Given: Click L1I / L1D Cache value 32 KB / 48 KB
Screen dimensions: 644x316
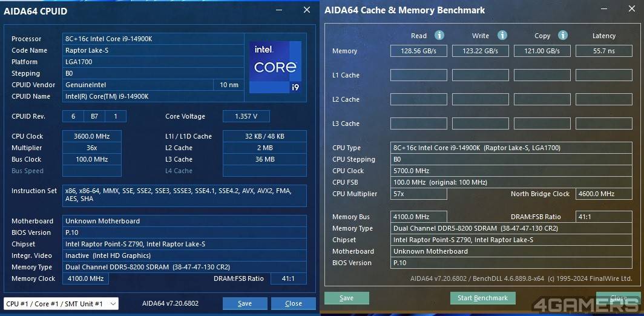Looking at the screenshot, I should [x=264, y=136].
